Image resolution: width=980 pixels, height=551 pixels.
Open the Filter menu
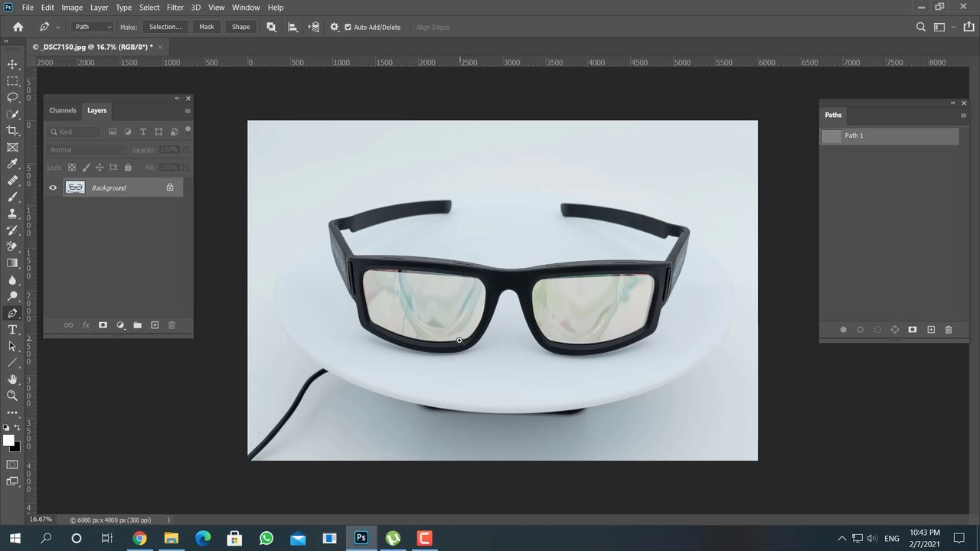[175, 8]
